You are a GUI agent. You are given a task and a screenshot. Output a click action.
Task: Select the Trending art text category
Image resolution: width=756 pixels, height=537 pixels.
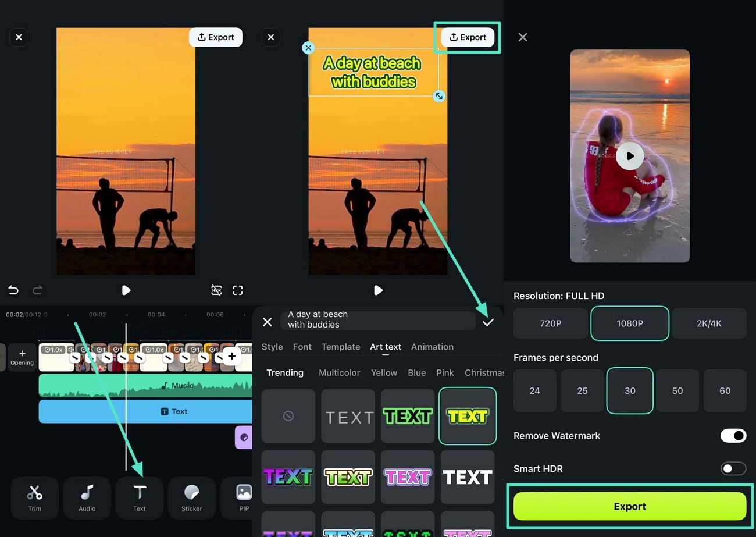tap(285, 372)
